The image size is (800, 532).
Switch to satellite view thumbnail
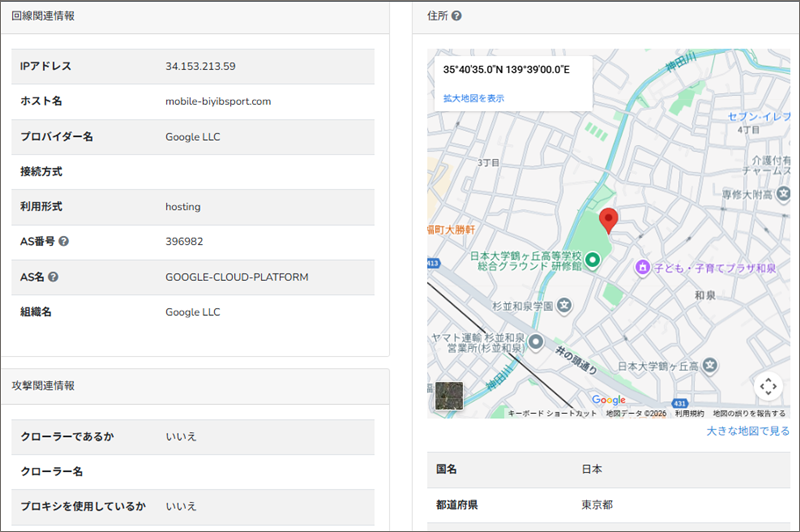point(450,397)
